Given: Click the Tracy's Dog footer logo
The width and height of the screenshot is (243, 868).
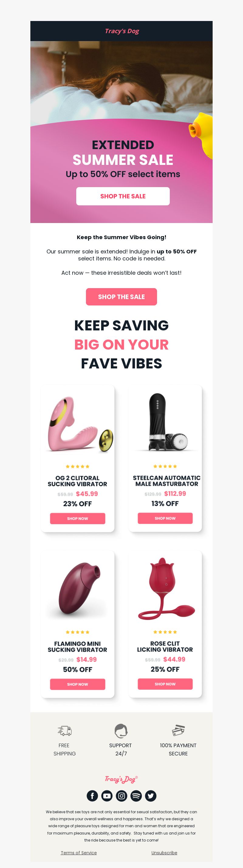Looking at the screenshot, I should [x=121, y=779].
